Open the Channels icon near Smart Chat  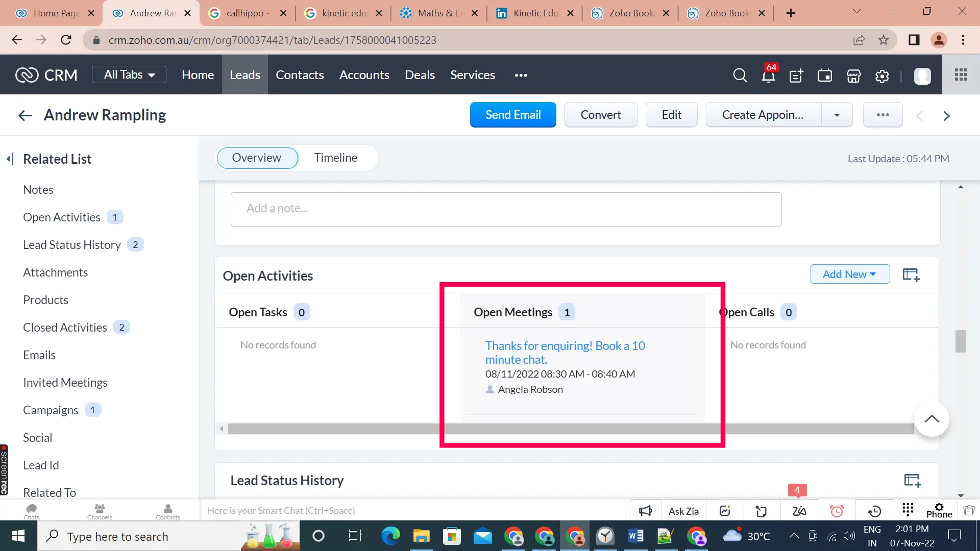tap(100, 510)
